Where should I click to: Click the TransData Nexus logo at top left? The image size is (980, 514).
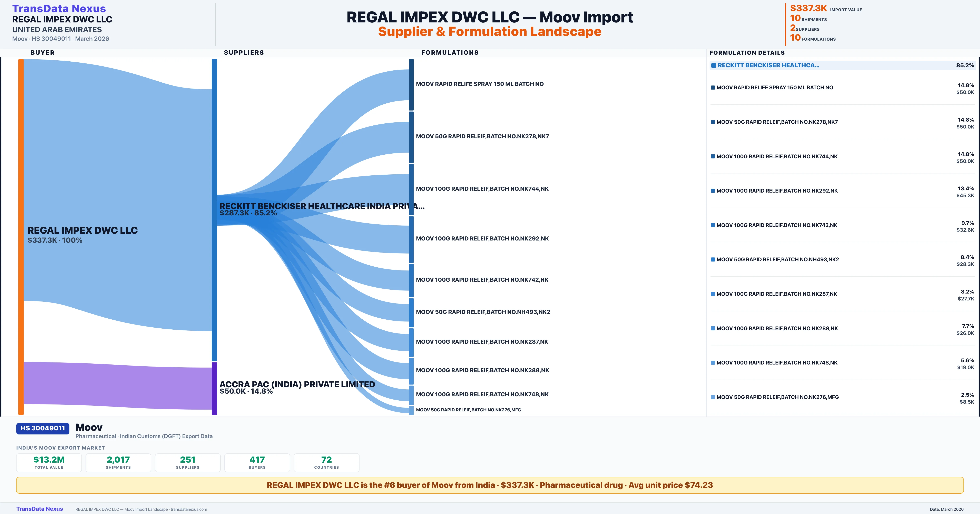coord(59,8)
